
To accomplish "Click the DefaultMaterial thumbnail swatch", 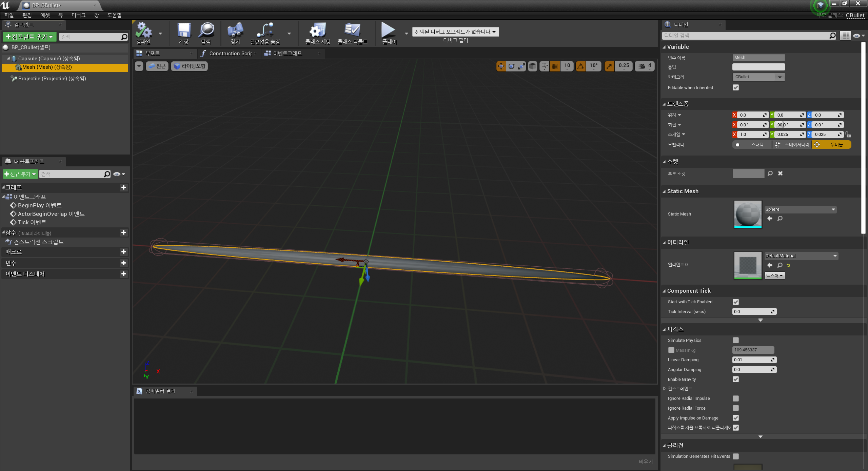I will coord(747,265).
